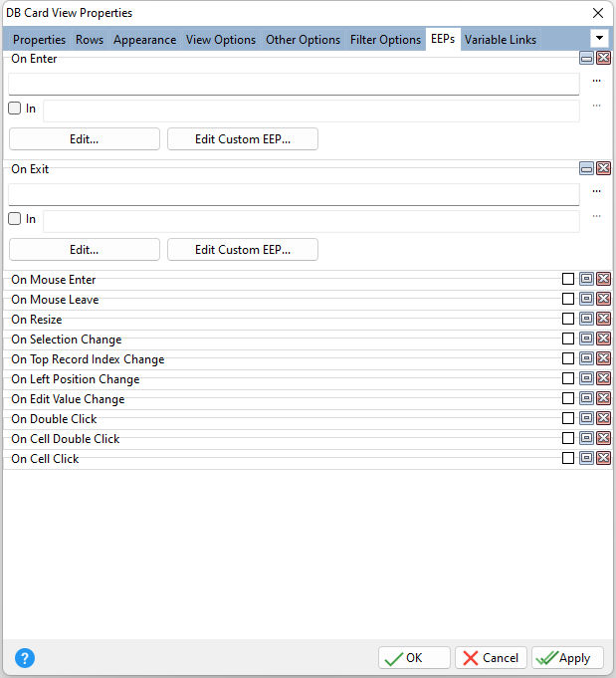Image resolution: width=616 pixels, height=678 pixels.
Task: Clear the On Enter EEP with red X
Action: (603, 58)
